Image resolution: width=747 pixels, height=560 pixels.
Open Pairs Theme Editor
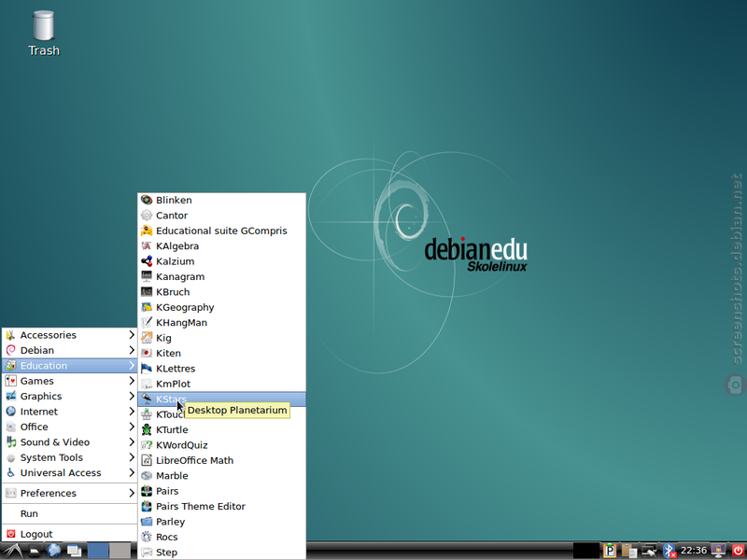pos(221,506)
